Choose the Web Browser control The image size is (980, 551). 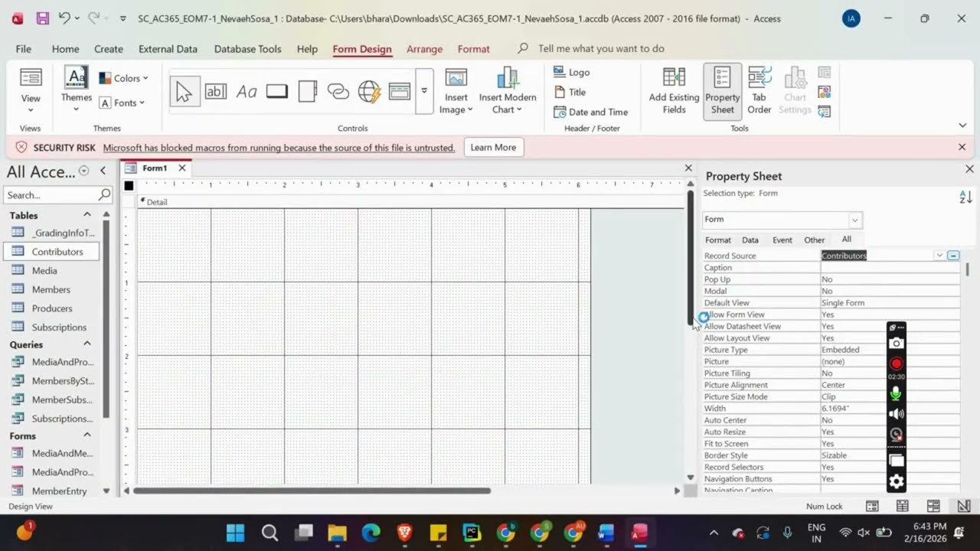[369, 92]
